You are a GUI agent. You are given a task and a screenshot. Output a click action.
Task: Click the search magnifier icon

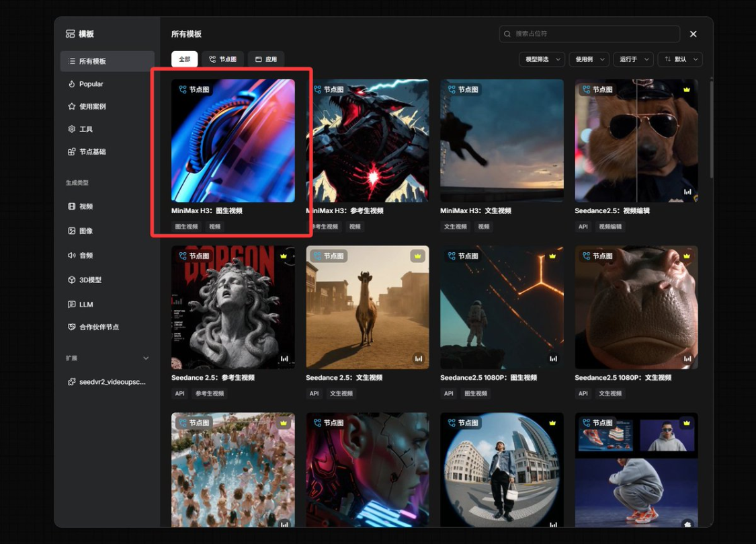click(x=507, y=34)
